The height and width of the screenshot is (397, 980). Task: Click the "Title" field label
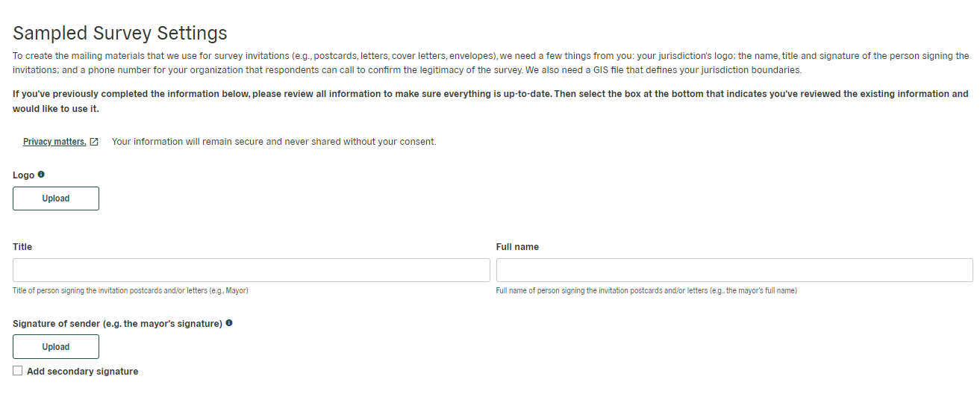pyautogui.click(x=22, y=247)
